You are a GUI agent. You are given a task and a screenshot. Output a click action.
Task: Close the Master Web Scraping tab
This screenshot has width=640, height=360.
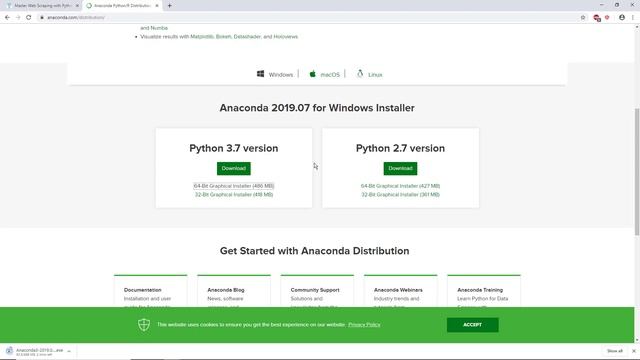click(77, 6)
